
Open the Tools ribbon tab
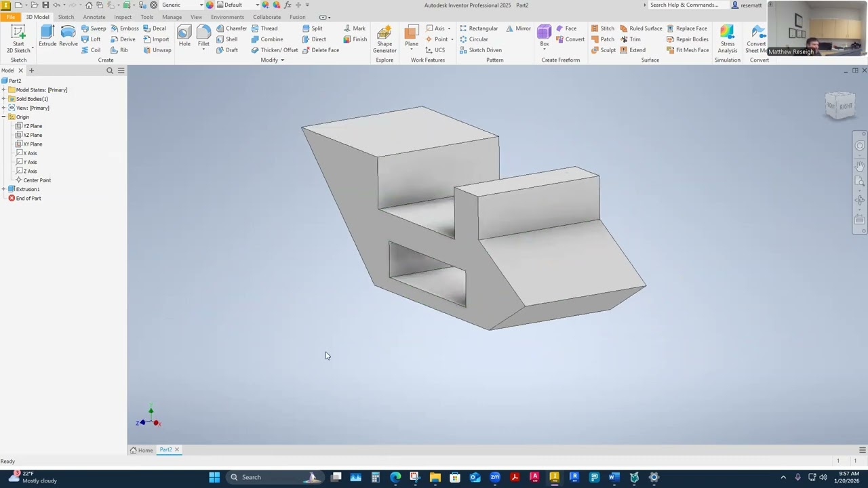146,17
